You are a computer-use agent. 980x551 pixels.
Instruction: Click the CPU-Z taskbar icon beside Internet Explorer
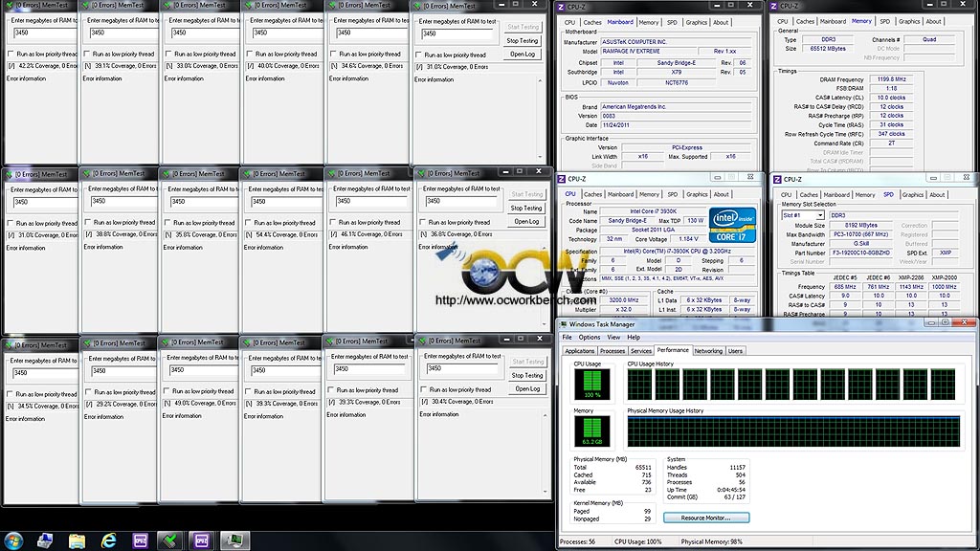point(140,540)
